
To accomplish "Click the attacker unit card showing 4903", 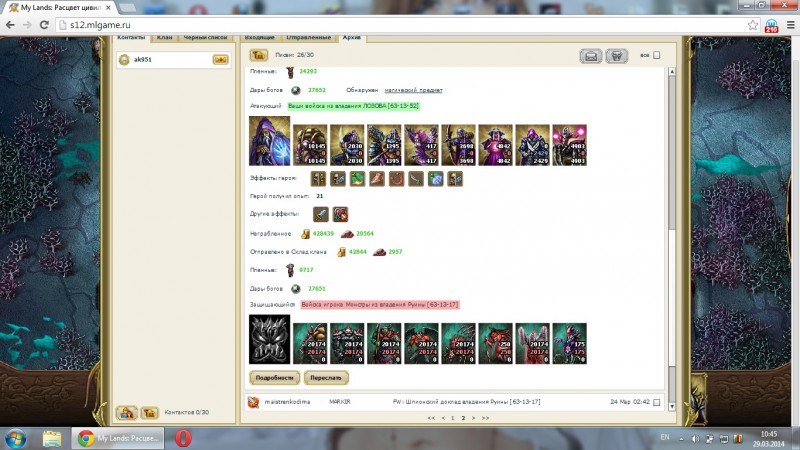I will point(569,145).
